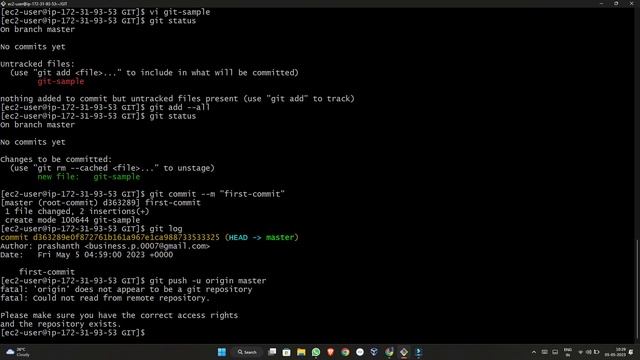Switch to the active diamond-shaped terminal app icon

click(404, 352)
